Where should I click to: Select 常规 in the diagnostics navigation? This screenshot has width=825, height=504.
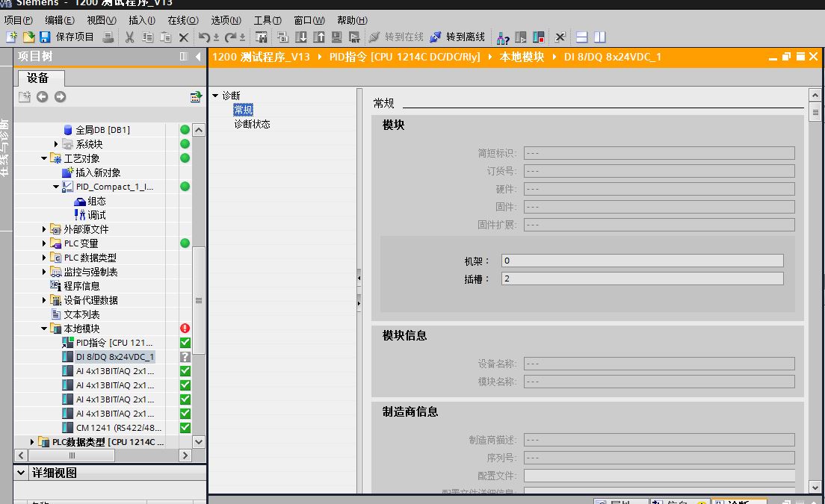[243, 110]
